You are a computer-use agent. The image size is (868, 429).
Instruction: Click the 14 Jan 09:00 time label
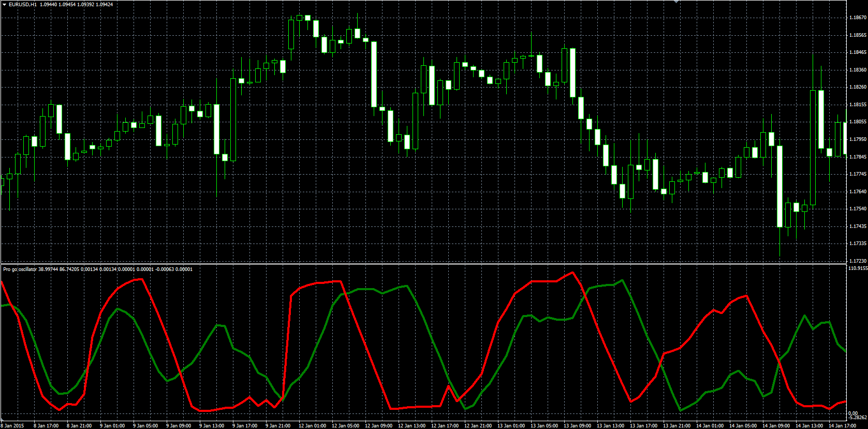click(x=776, y=426)
